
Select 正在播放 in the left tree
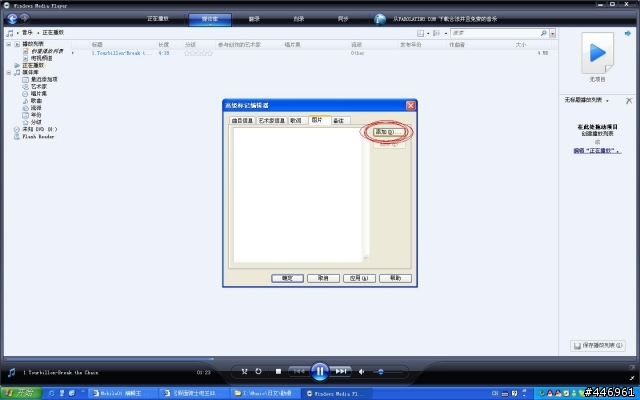coord(33,65)
